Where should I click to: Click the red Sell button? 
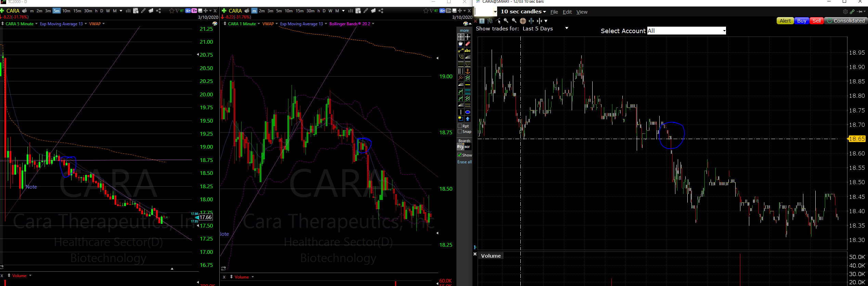(x=817, y=21)
